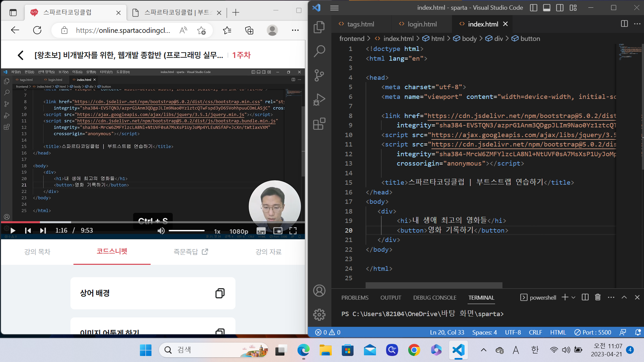Open launch profile dropdown next to new terminal

[x=573, y=297]
